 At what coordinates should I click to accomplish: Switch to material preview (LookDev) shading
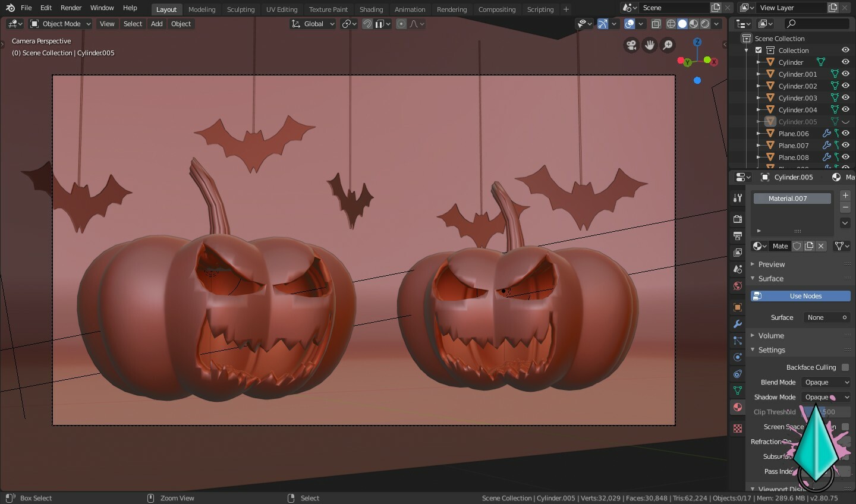click(694, 24)
